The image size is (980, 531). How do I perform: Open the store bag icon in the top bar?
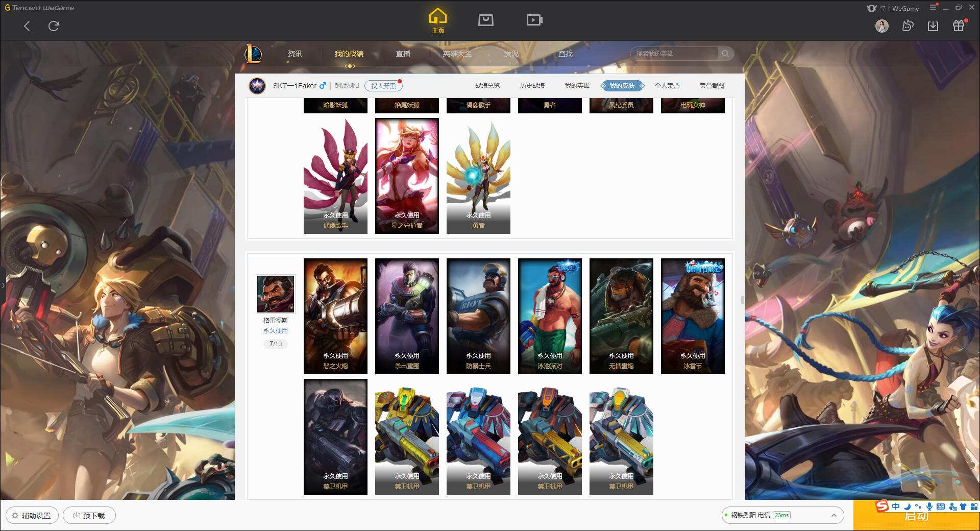[486, 20]
